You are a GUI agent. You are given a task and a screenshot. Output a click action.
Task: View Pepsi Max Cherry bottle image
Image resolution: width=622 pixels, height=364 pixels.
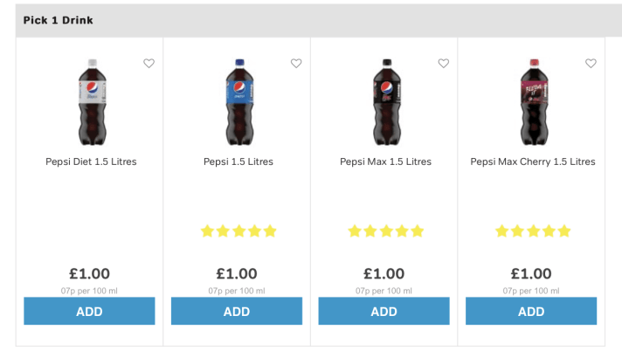533,101
